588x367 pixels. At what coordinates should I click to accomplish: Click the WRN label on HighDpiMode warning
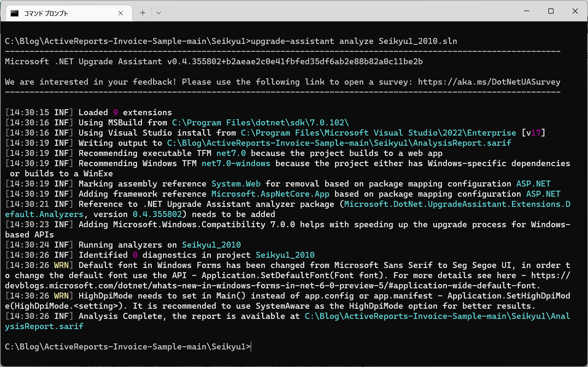click(x=61, y=296)
